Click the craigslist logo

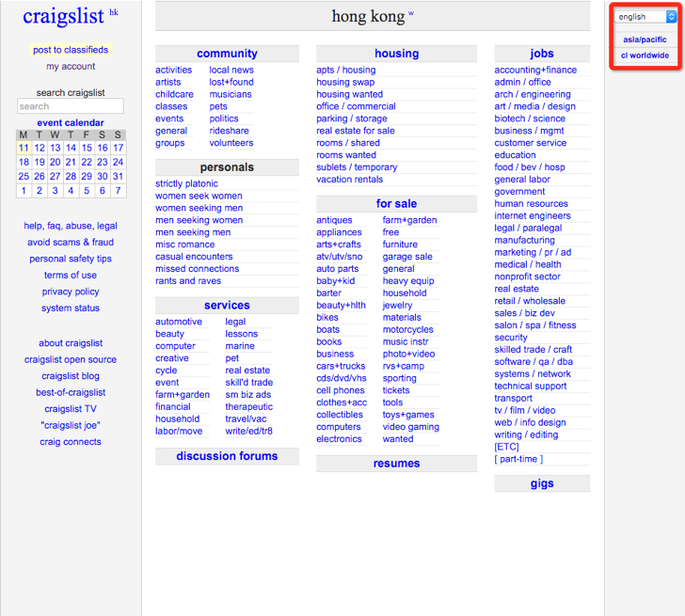click(63, 17)
